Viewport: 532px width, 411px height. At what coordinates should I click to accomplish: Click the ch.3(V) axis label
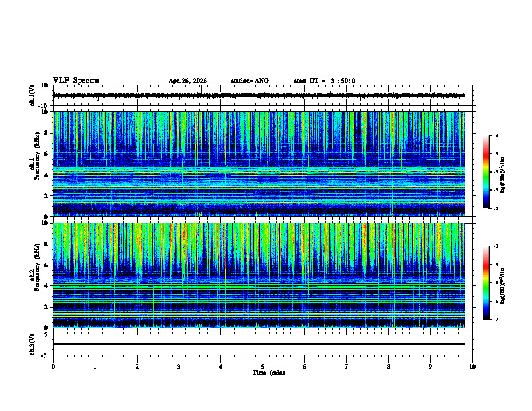click(32, 345)
